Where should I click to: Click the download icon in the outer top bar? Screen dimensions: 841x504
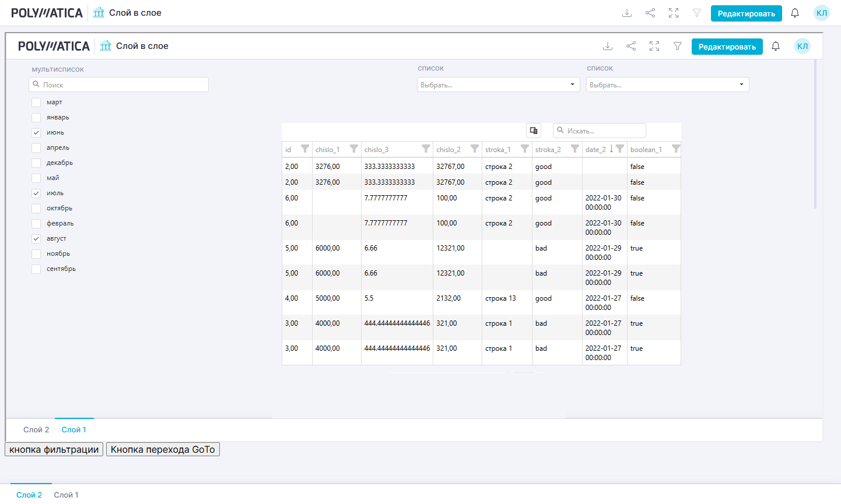(x=627, y=13)
